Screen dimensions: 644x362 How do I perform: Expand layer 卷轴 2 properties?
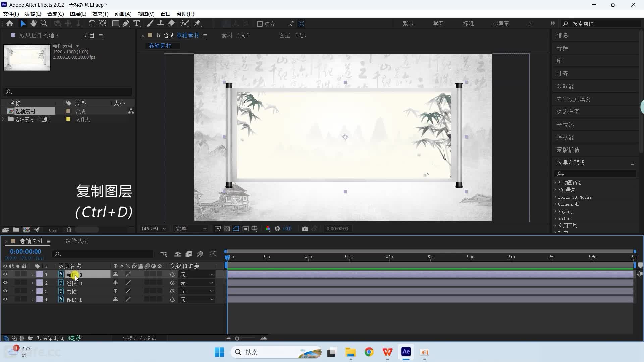click(32, 283)
